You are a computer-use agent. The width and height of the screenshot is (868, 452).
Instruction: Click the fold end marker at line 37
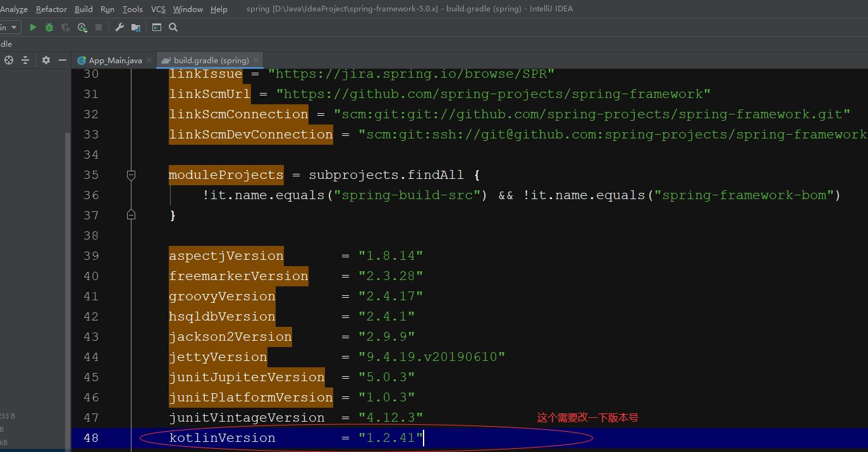(131, 215)
